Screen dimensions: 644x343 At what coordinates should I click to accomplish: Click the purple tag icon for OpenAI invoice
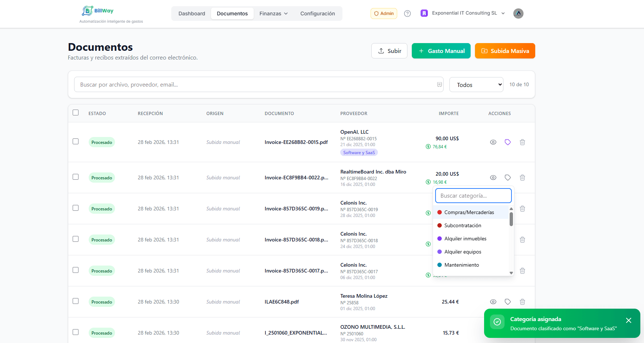(x=507, y=142)
